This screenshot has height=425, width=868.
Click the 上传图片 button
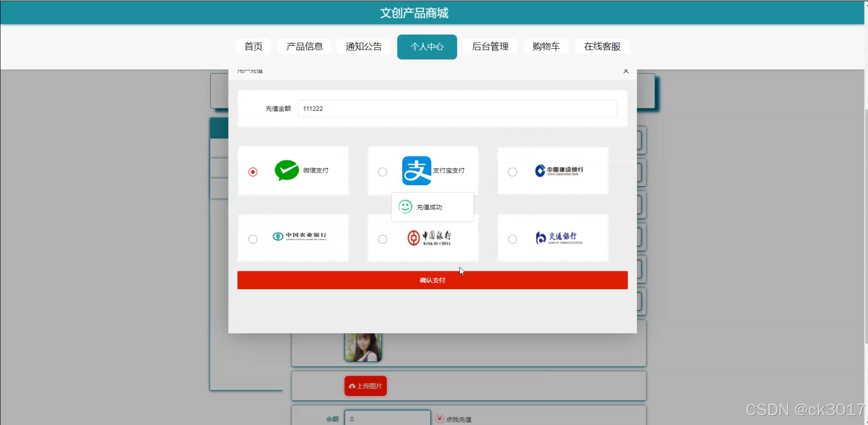[366, 386]
